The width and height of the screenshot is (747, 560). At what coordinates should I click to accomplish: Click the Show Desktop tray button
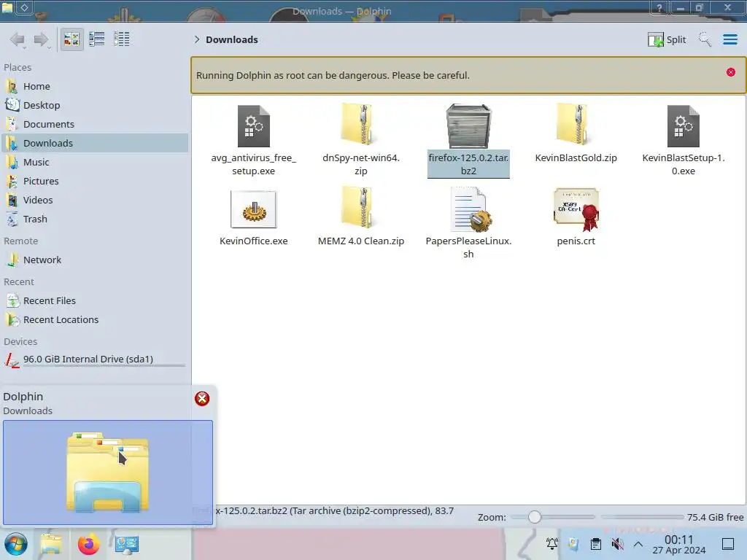(728, 544)
